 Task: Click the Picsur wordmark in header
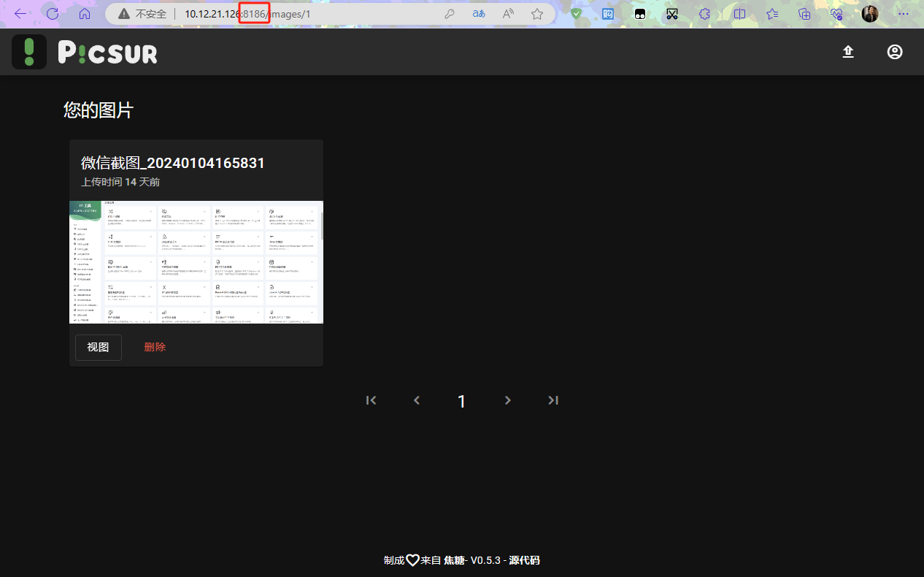[107, 52]
